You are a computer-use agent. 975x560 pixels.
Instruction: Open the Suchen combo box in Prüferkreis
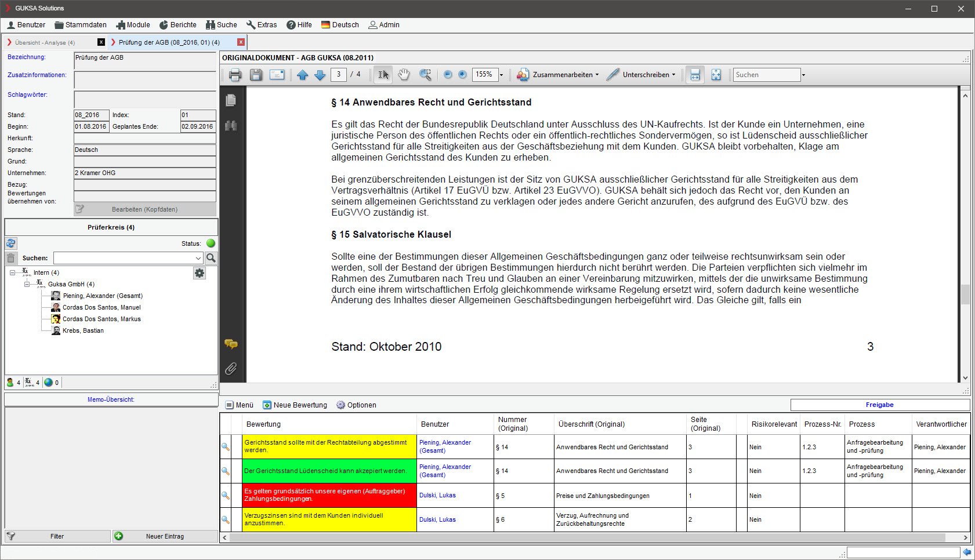tap(198, 258)
